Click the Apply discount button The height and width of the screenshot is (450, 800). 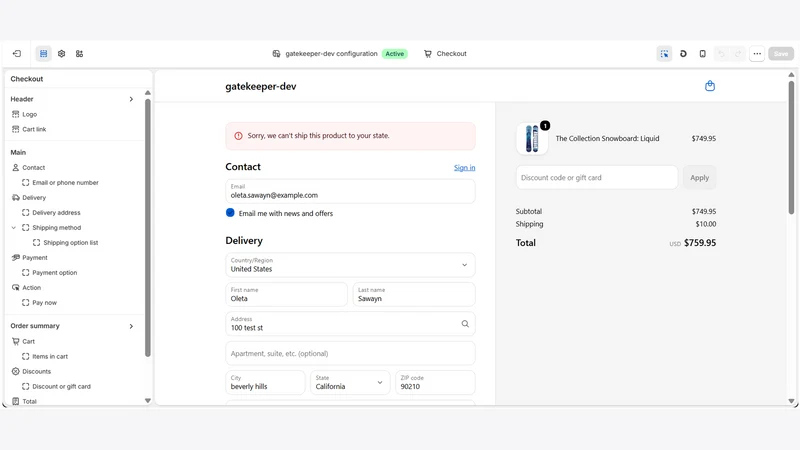point(699,178)
